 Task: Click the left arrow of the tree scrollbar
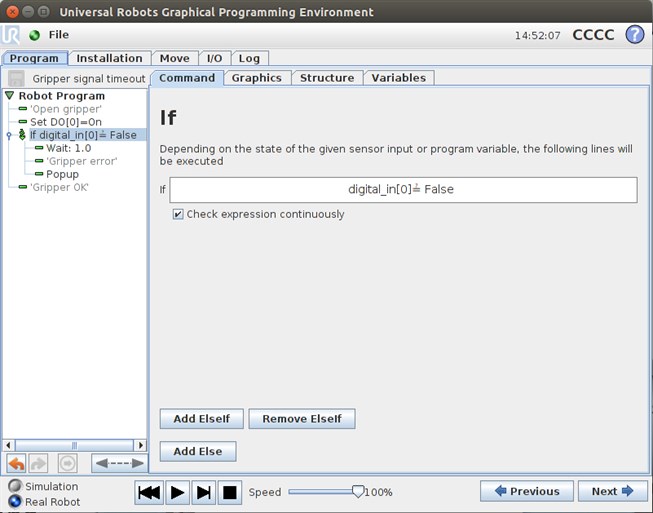tap(8, 445)
